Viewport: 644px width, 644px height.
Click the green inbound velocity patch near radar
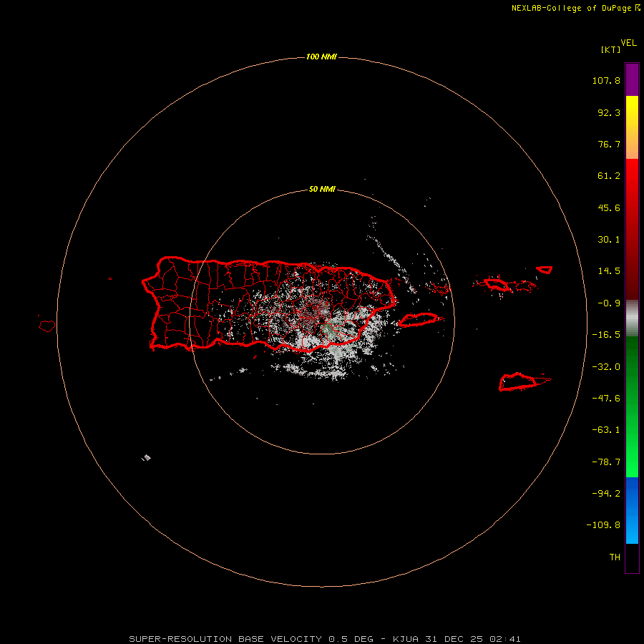(x=327, y=329)
